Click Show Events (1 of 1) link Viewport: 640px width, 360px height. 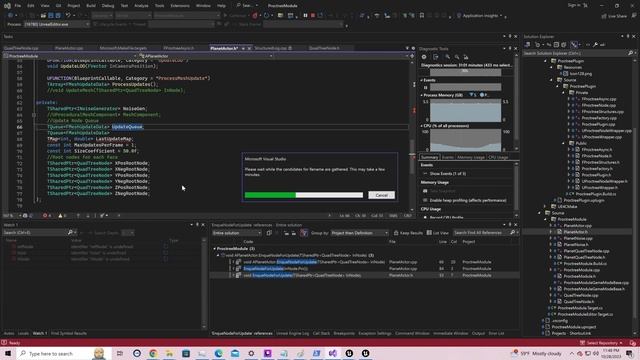pyautogui.click(x=447, y=173)
